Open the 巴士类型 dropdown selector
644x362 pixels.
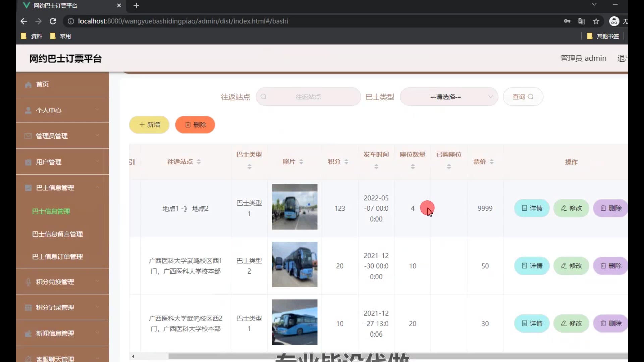tap(449, 97)
